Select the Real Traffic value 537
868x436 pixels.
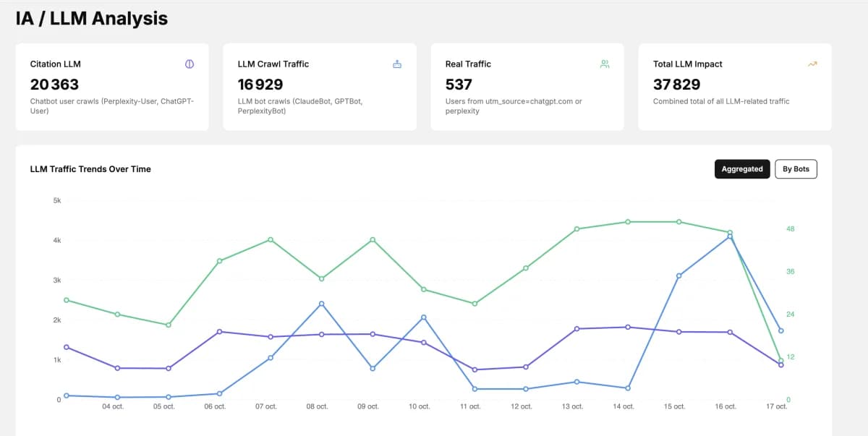(x=459, y=84)
